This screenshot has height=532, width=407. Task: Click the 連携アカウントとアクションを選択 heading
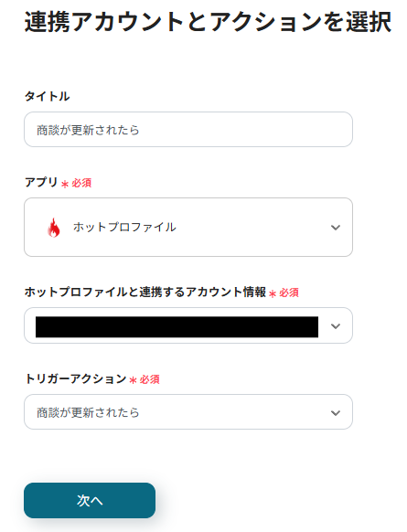tap(208, 22)
